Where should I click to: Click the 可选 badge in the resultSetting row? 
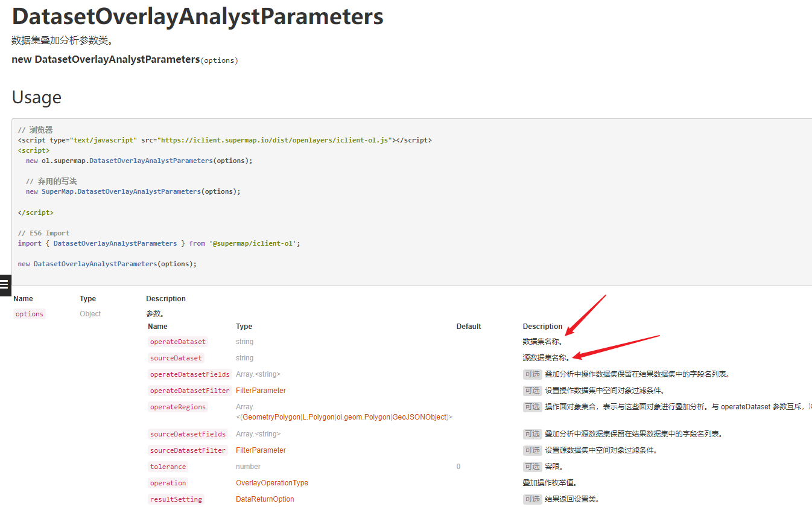(533, 499)
